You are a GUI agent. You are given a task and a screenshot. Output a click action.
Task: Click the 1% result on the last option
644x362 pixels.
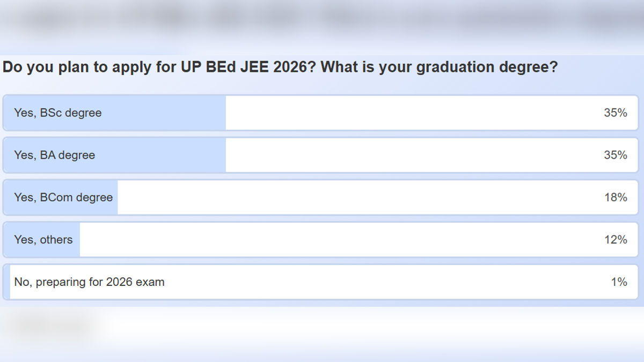click(619, 282)
